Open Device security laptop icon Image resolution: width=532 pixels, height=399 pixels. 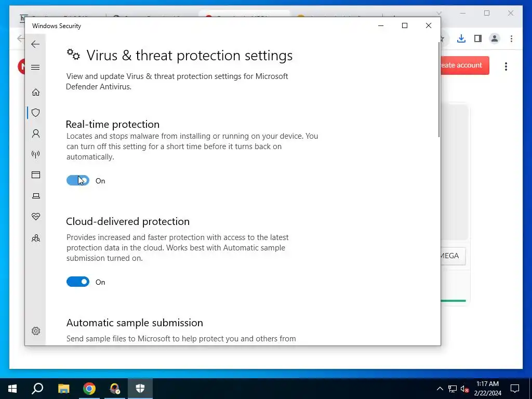pos(36,196)
